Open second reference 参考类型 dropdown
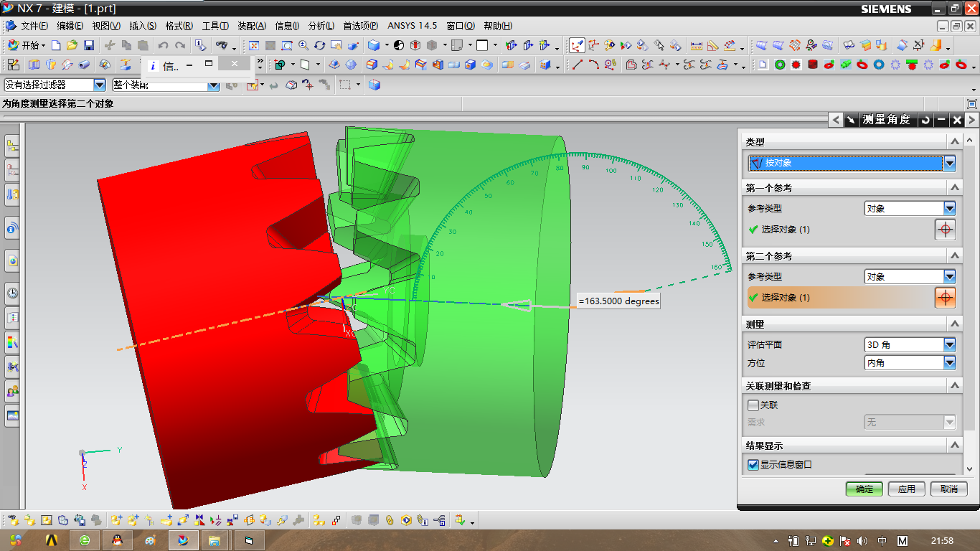The height and width of the screenshot is (551, 980). pos(950,276)
